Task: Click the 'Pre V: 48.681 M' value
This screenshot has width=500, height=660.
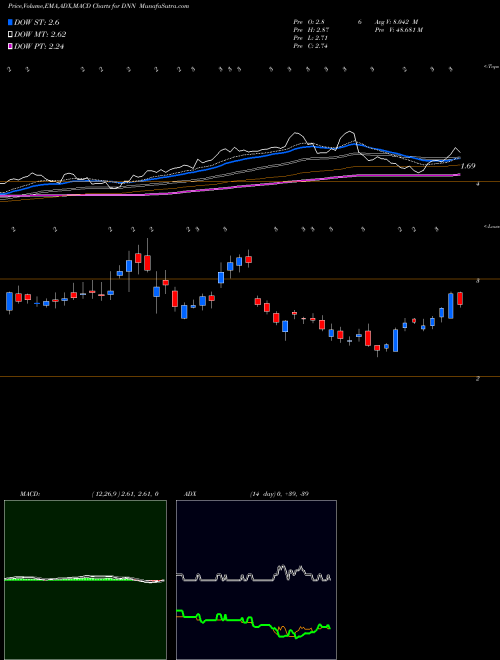Action: pyautogui.click(x=398, y=30)
